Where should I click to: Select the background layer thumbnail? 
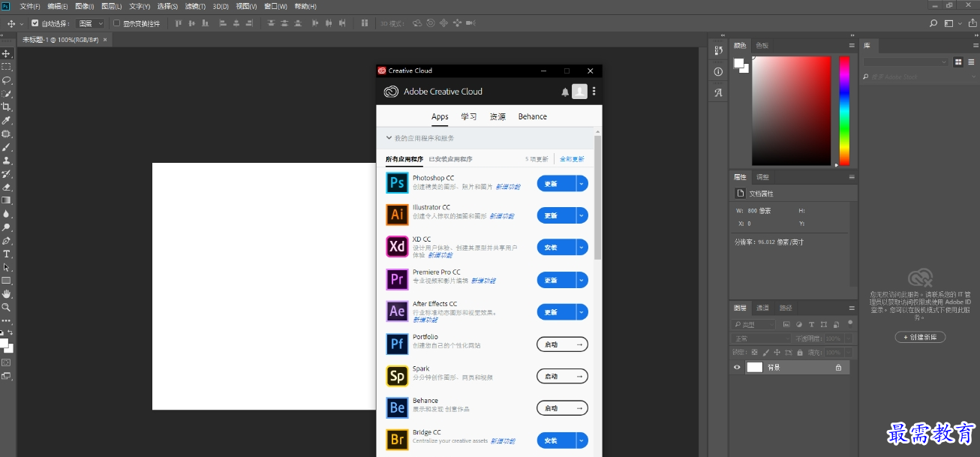pos(754,368)
